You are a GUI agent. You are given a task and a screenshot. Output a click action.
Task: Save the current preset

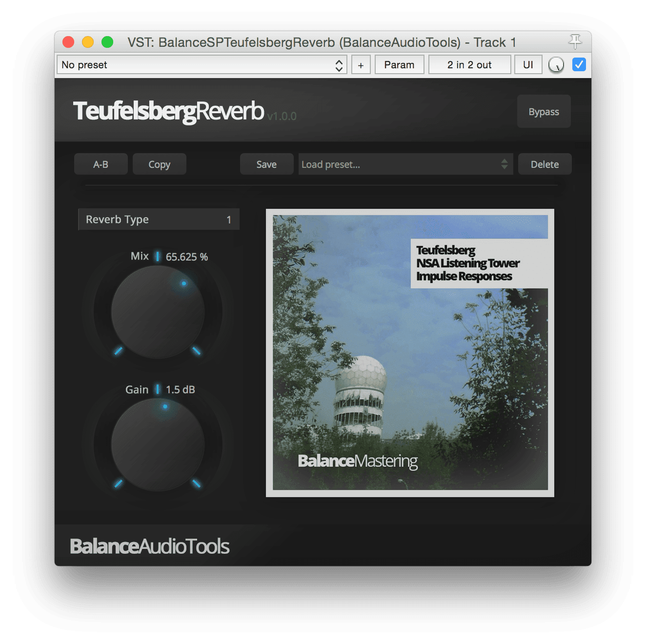266,164
